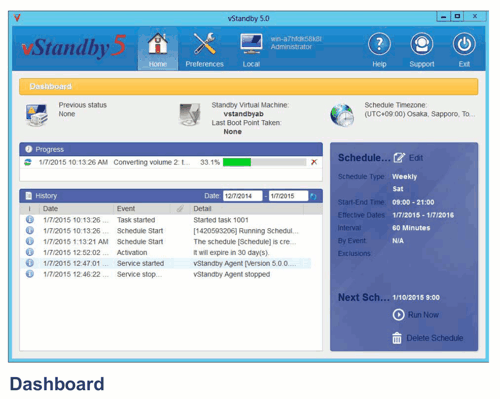Open the Home tab house icon
Screen dimensions: 500x399
click(x=158, y=44)
